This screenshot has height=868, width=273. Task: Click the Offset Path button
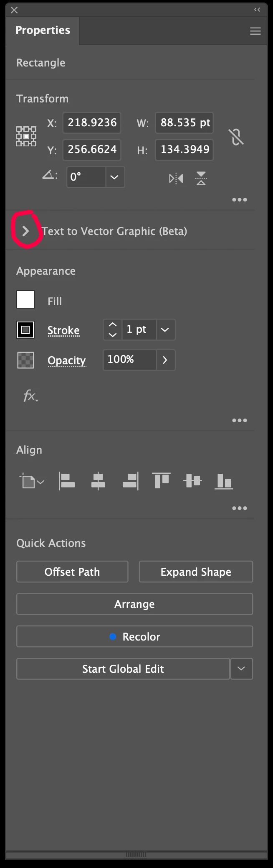[72, 572]
